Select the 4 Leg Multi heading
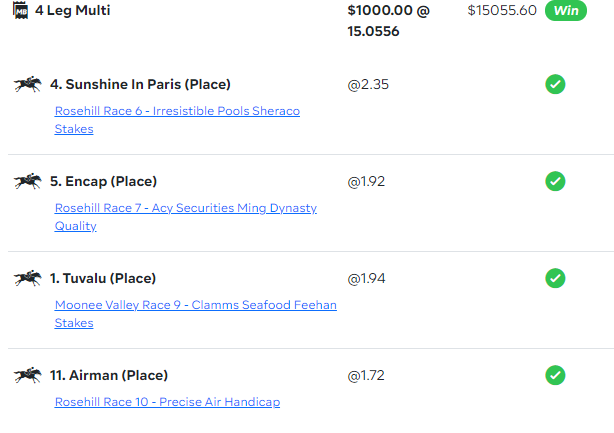 click(x=73, y=10)
